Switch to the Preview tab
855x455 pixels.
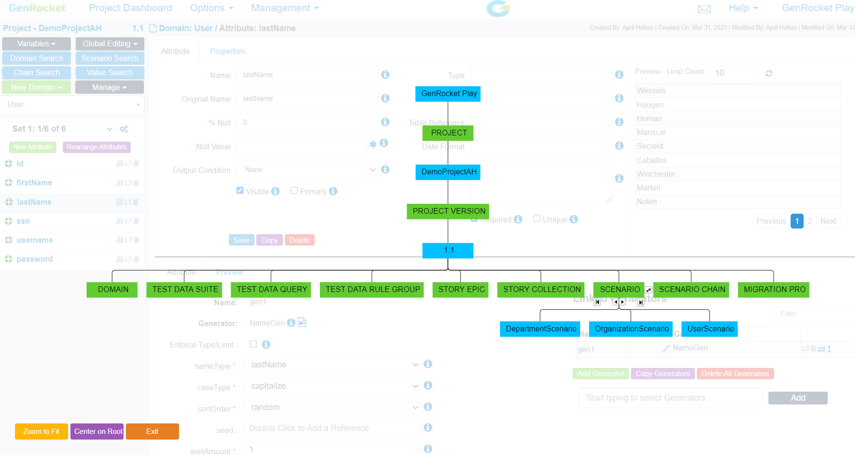click(229, 272)
